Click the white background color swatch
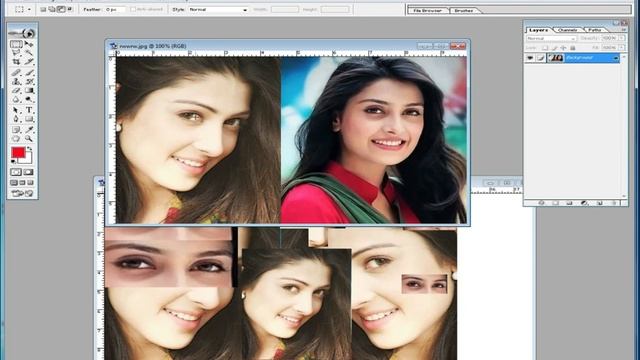This screenshot has width=640, height=360. [27, 159]
